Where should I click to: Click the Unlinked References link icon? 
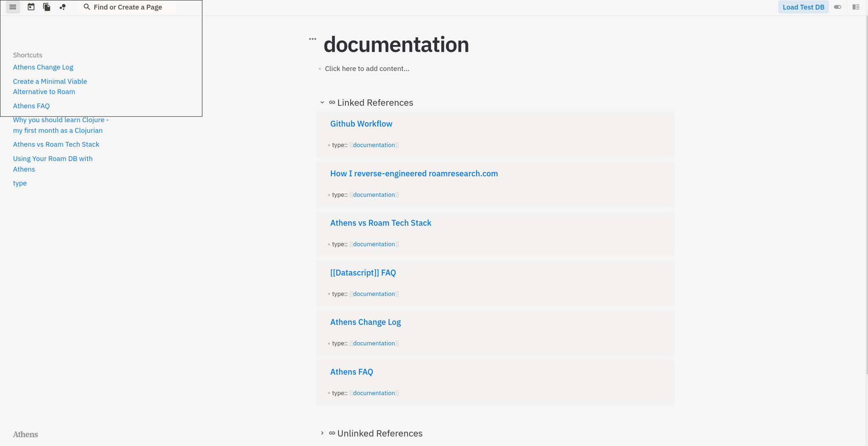click(332, 433)
